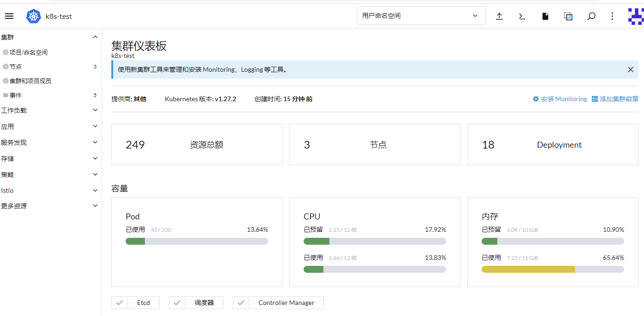The width and height of the screenshot is (644, 316).
Task: Expand the 更多资源 sidebar section
Action: (95, 206)
